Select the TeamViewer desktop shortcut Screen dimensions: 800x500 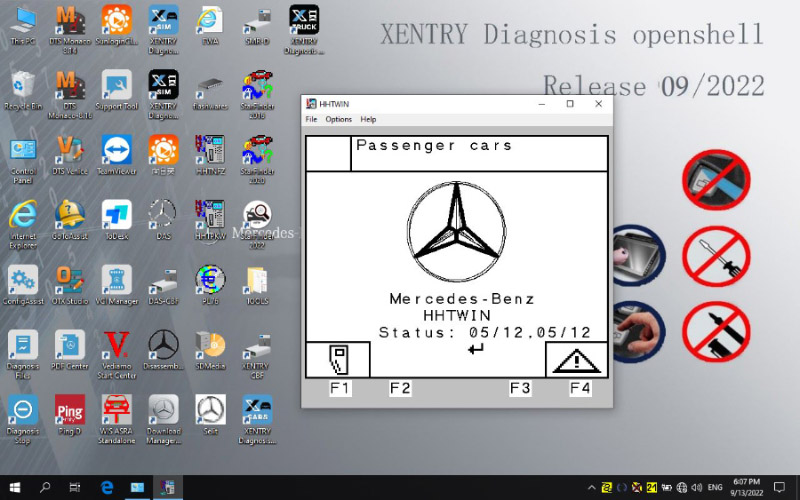click(117, 156)
